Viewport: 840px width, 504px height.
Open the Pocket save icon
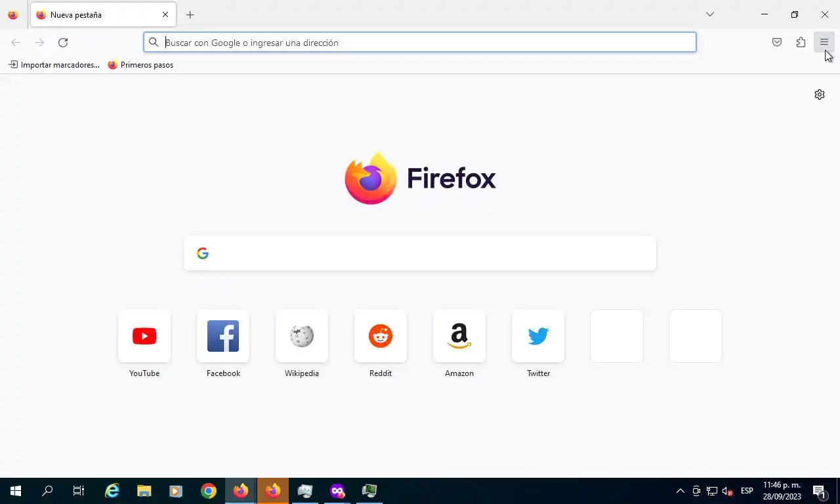(777, 43)
